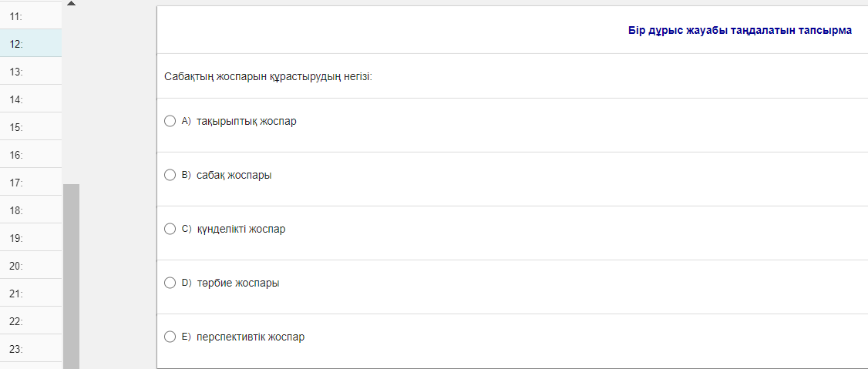Go to question 18
868x369 pixels.
click(31, 210)
